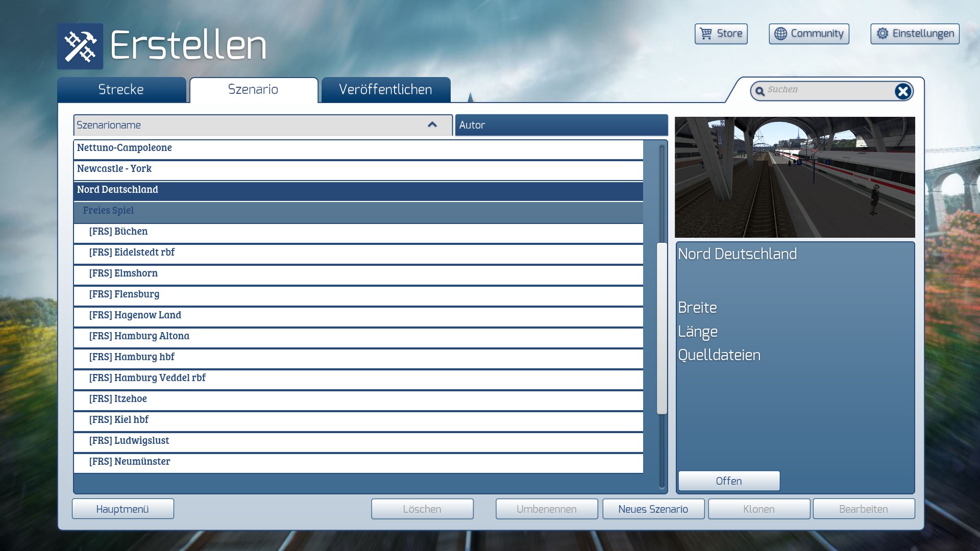
Task: Click the shopping cart Store icon
Action: click(706, 34)
